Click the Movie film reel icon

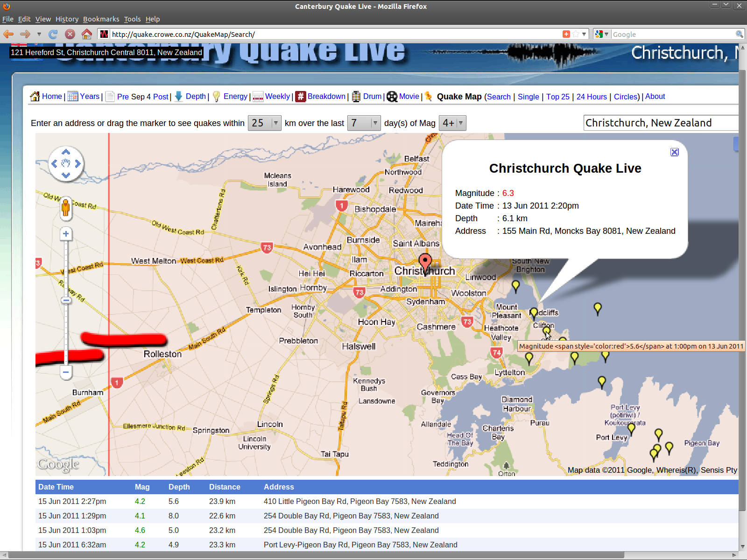[x=392, y=97]
